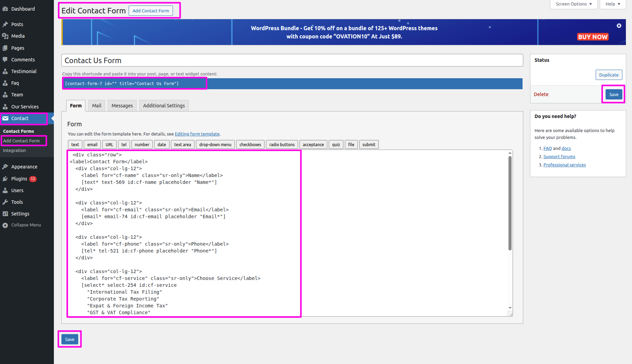Click the Media icon in sidebar
This screenshot has width=632, height=364.
(x=5, y=36)
